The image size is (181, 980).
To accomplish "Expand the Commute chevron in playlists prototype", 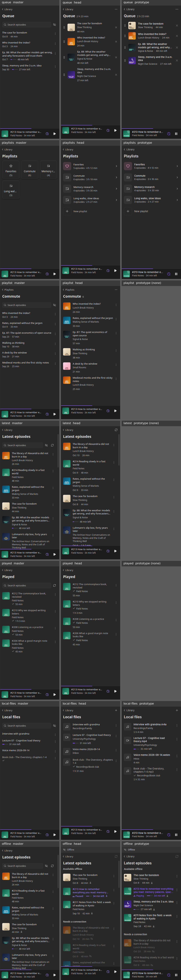I will pos(177,177).
